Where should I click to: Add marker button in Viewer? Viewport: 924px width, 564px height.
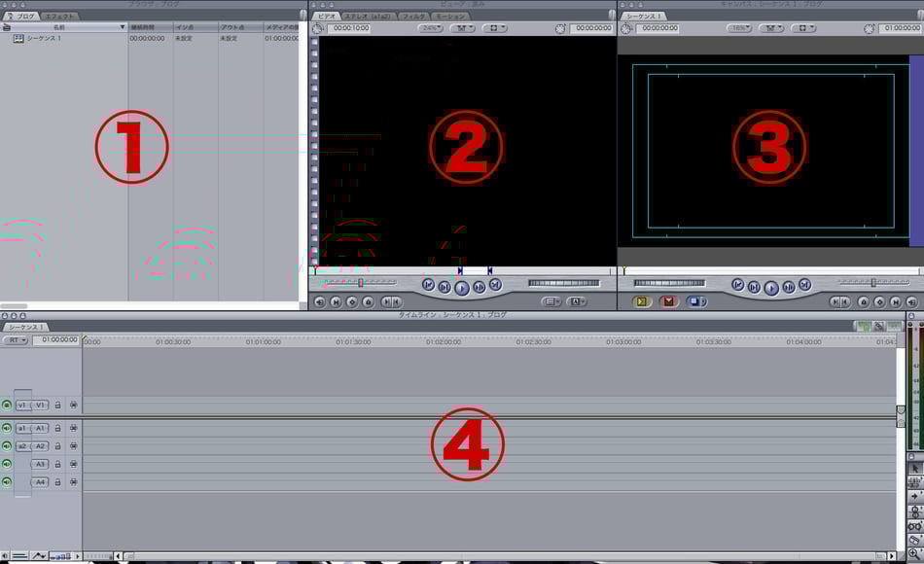click(369, 301)
